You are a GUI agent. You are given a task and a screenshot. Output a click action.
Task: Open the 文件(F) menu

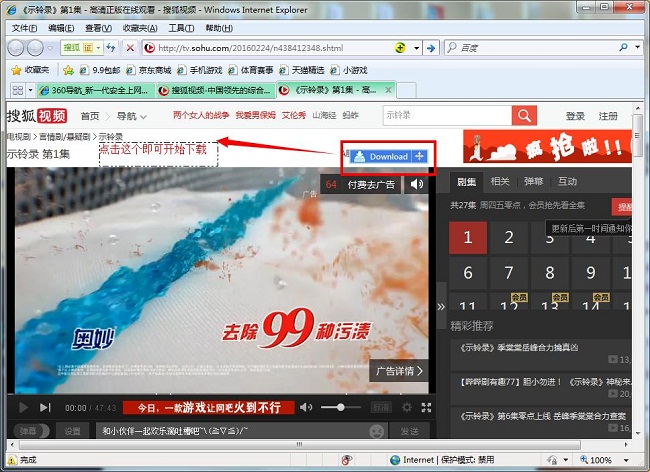24,28
